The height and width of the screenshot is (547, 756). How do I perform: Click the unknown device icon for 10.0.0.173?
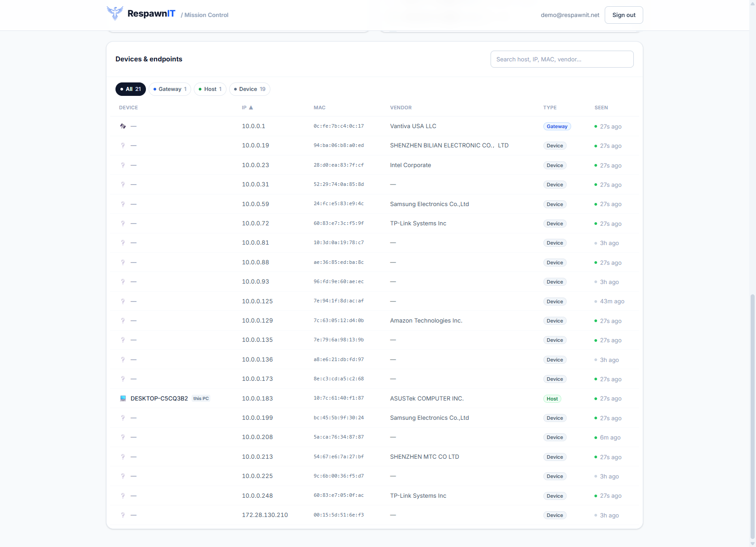(123, 379)
